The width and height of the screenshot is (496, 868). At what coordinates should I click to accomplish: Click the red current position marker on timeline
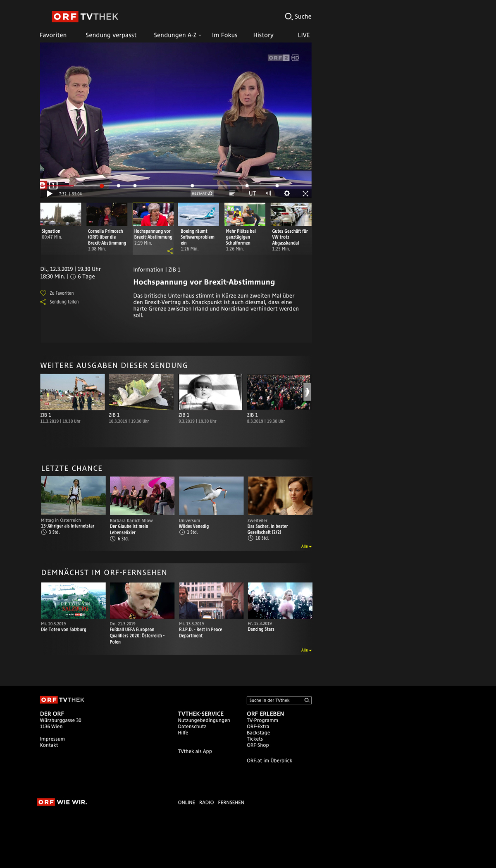coord(102,186)
